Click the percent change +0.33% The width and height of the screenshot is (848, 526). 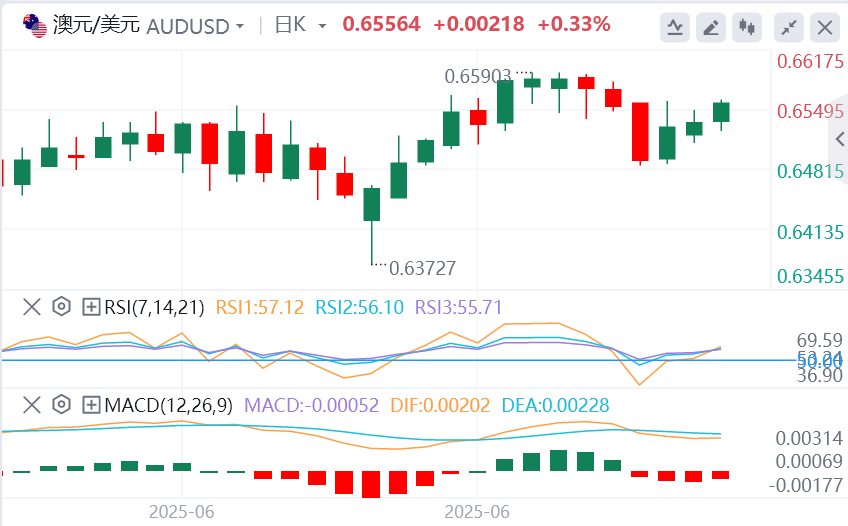(574, 24)
